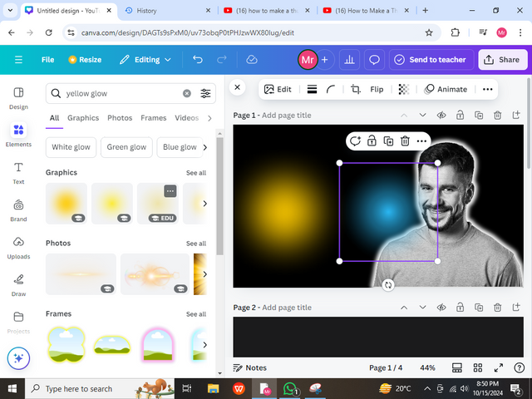Click See all for Graphics
532x399 pixels.
196,173
